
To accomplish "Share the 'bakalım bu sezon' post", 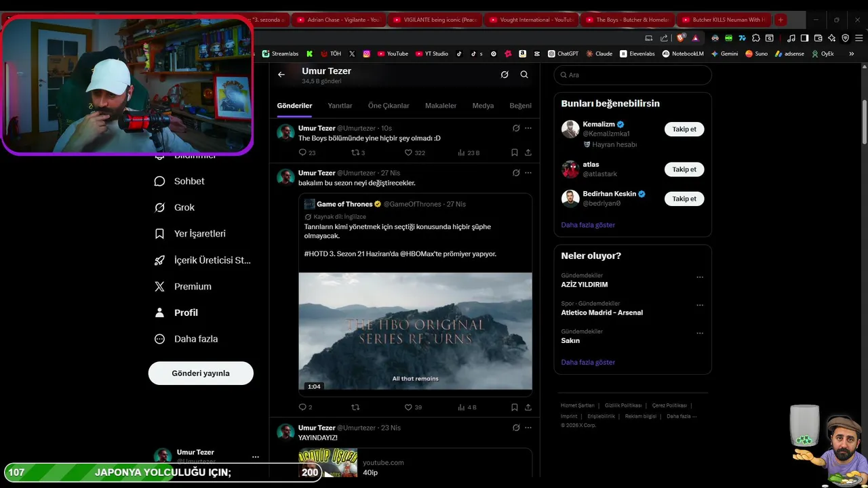I will [x=528, y=407].
